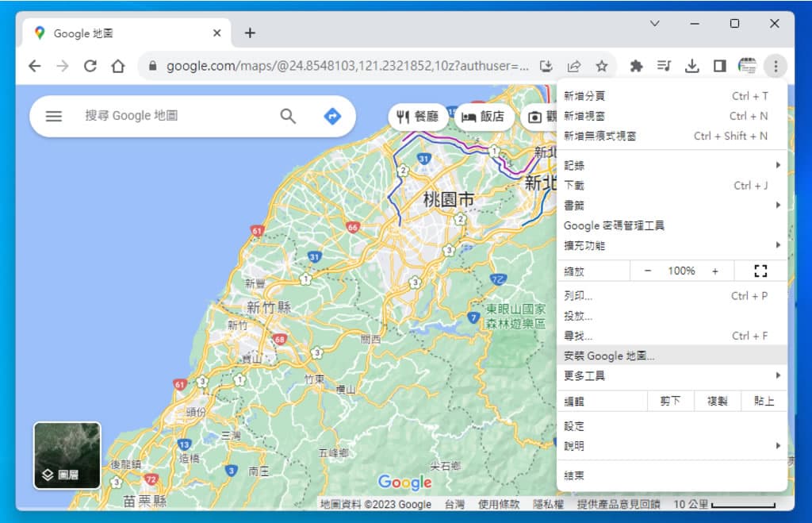The width and height of the screenshot is (812, 523).
Task: Choose 列印... menu entry
Action: 672,296
